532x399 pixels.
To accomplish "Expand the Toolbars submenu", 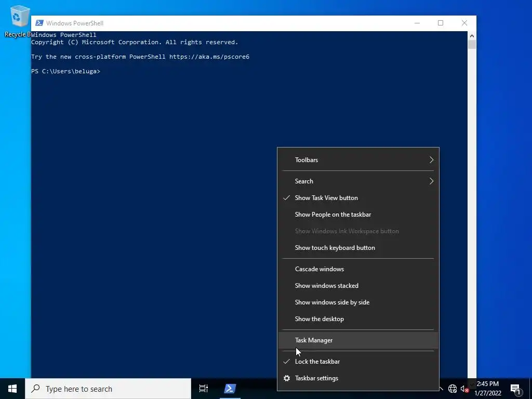I will [x=358, y=160].
